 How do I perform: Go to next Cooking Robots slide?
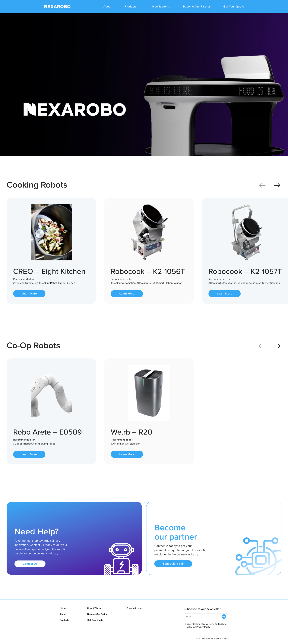point(277,185)
